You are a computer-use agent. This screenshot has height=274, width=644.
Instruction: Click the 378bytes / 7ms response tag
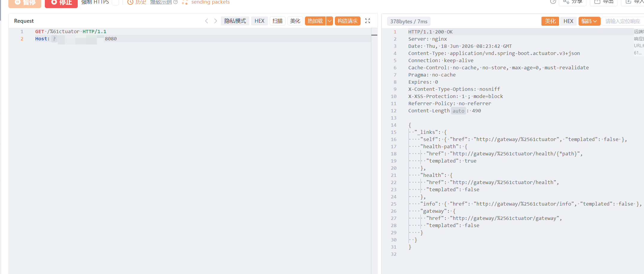tap(409, 22)
